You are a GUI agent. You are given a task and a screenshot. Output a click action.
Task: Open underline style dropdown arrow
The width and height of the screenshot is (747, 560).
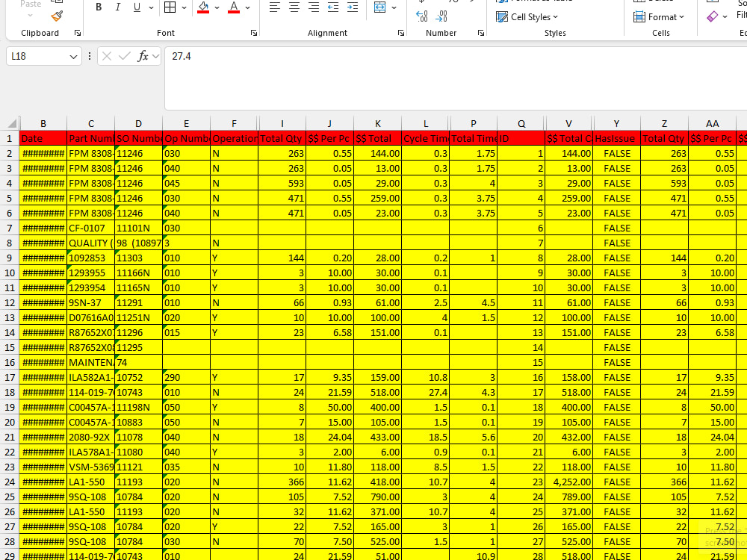point(151,7)
